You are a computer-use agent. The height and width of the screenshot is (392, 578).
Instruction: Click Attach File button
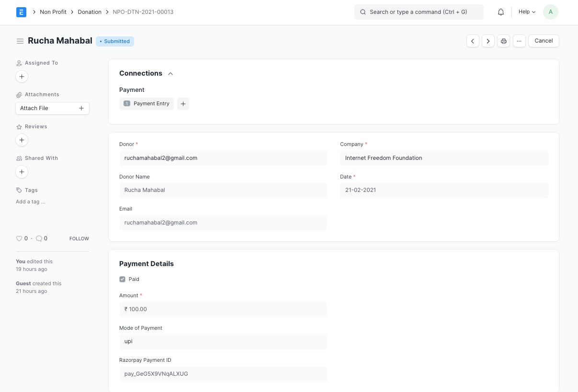coord(52,108)
